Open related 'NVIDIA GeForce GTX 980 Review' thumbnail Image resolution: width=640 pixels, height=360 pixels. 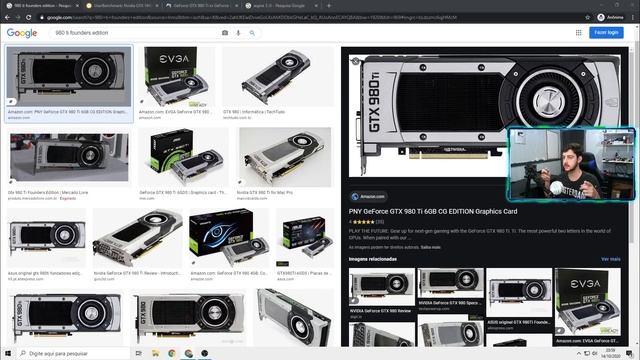point(382,287)
